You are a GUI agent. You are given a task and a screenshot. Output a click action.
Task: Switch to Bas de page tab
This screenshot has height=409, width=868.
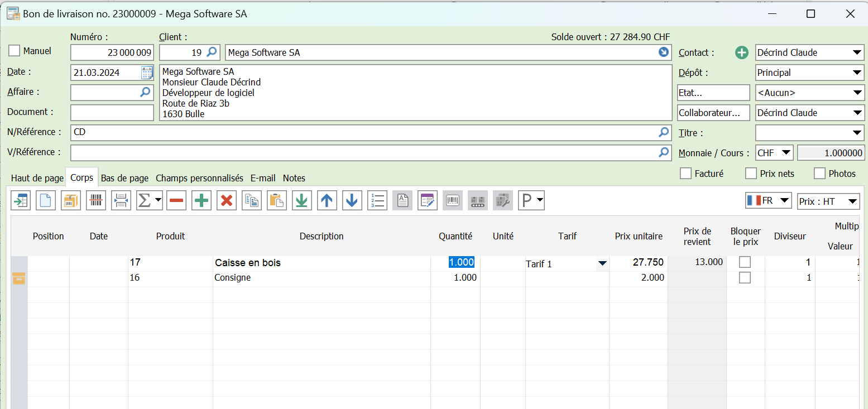124,178
